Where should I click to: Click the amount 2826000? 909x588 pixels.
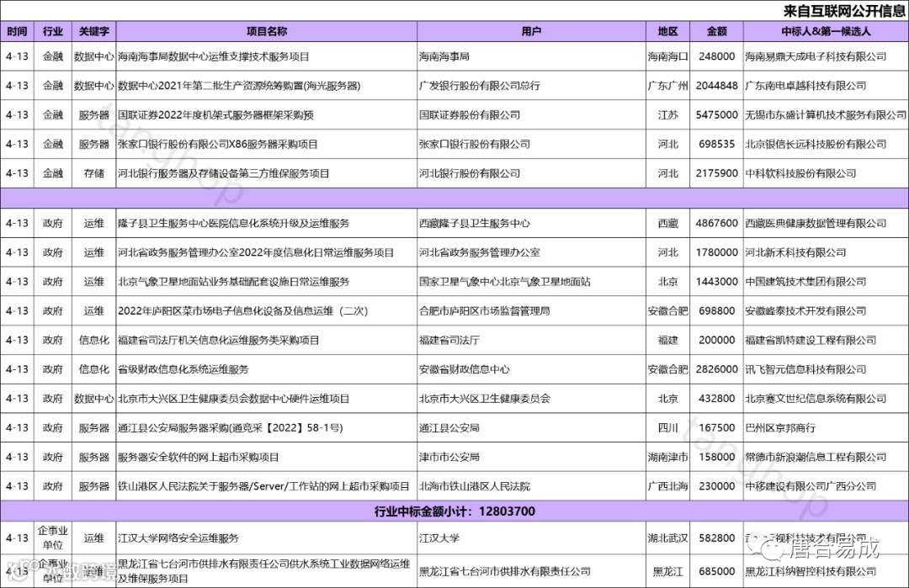tap(716, 369)
